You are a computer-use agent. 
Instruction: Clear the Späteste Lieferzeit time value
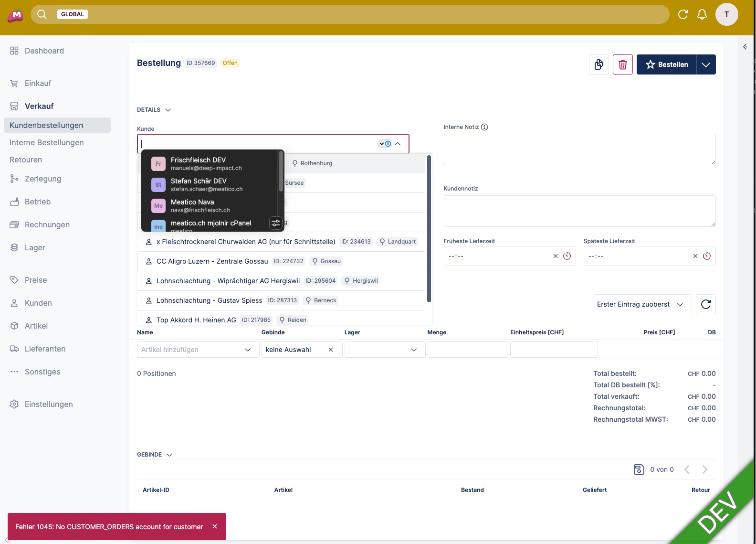[695, 256]
